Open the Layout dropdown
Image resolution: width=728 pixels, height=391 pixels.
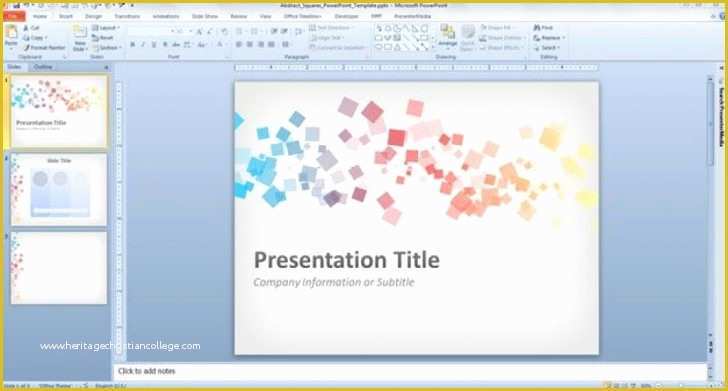(106, 28)
